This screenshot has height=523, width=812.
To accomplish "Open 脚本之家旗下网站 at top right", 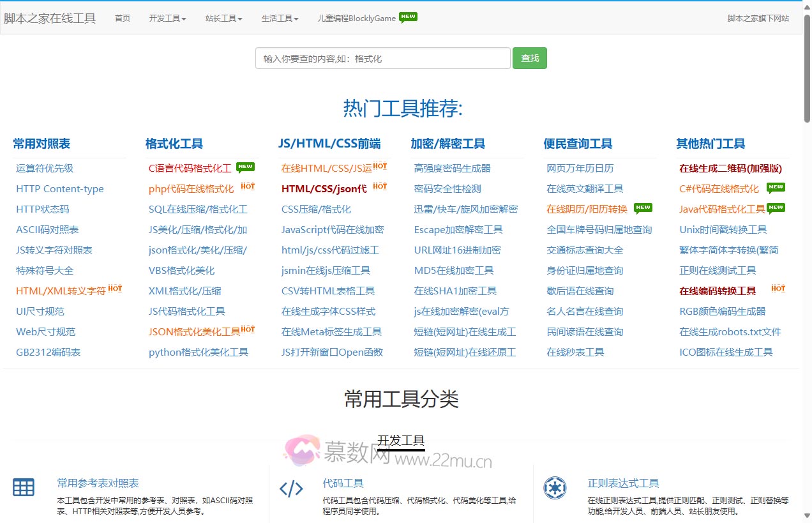I will (x=759, y=18).
